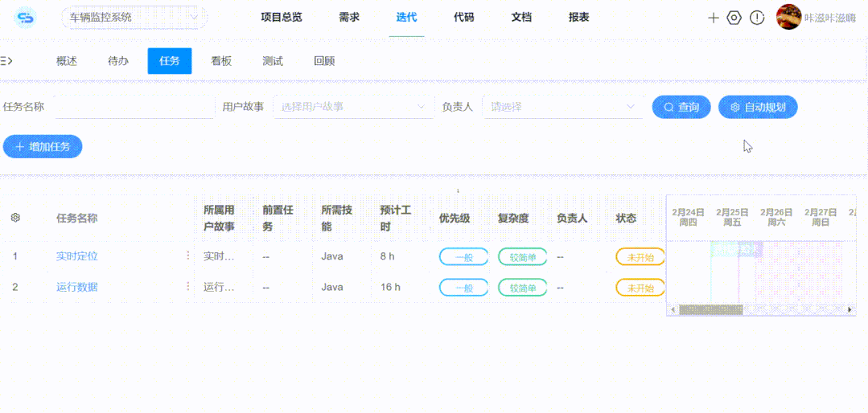Click the 任务名称 column header
The width and height of the screenshot is (868, 413).
[77, 218]
